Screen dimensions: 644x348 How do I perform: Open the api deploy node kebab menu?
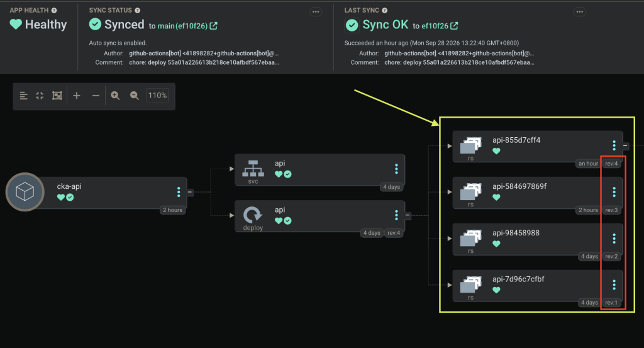pyautogui.click(x=396, y=215)
